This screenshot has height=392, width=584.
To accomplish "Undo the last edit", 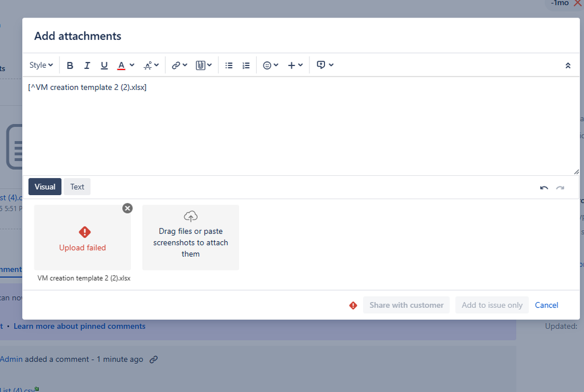I will 544,188.
